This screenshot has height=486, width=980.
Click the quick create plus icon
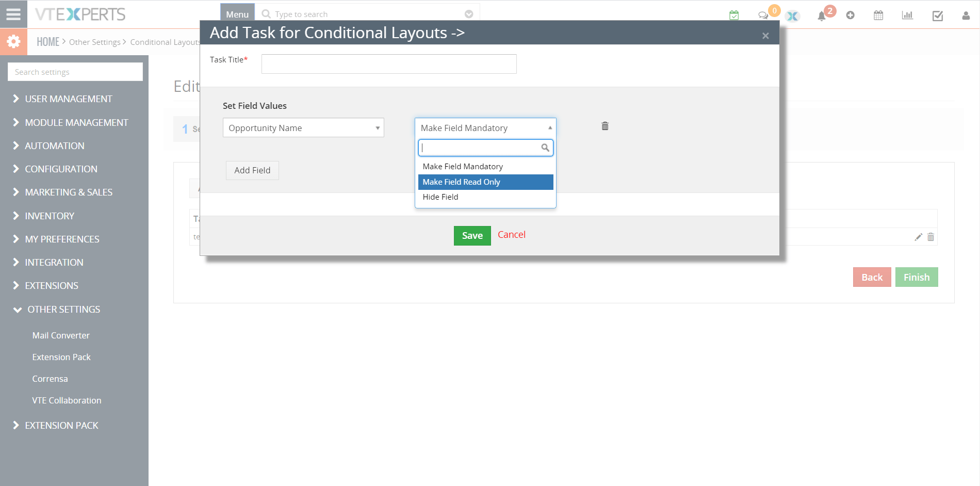(850, 15)
